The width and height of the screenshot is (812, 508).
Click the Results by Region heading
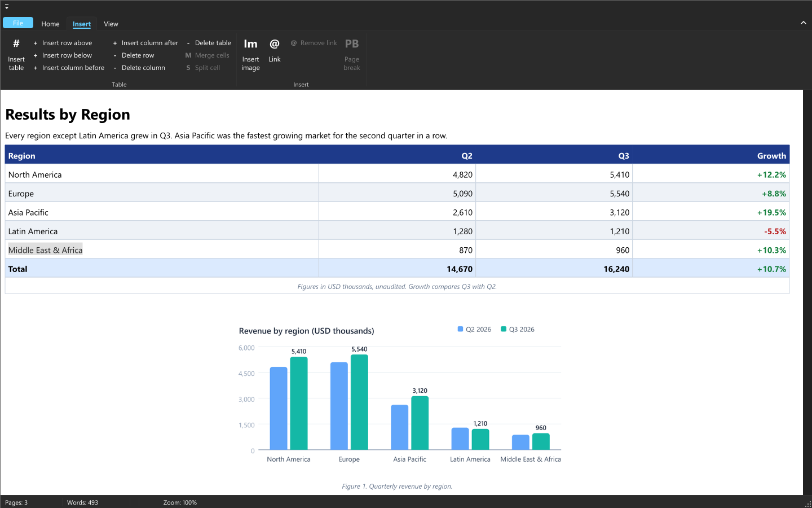pos(68,115)
